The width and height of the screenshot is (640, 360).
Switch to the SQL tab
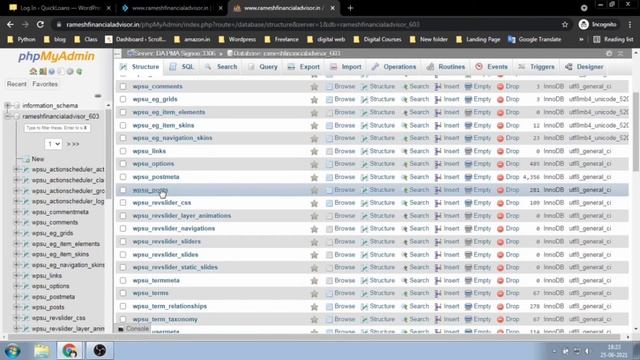tap(182, 67)
